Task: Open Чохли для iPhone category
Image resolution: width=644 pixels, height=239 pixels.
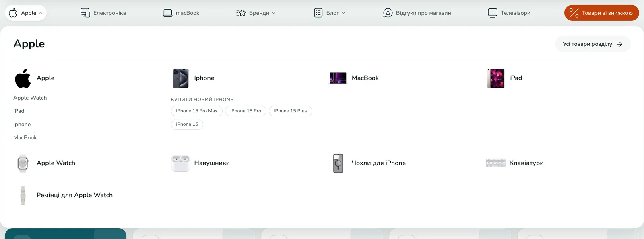Action: [x=379, y=163]
